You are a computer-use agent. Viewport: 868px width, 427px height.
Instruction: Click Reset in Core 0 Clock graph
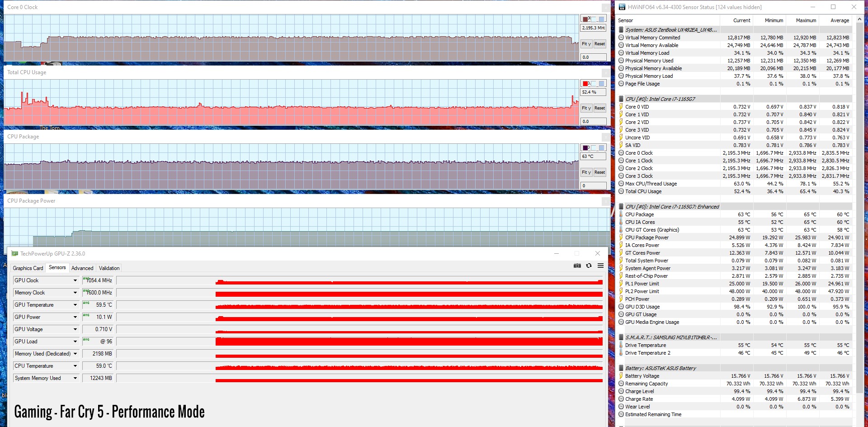600,44
